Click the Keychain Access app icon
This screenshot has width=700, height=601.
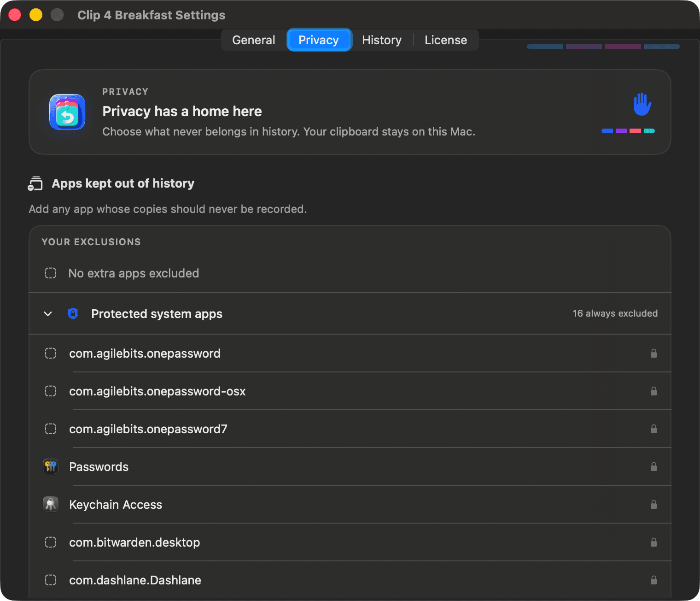click(51, 504)
